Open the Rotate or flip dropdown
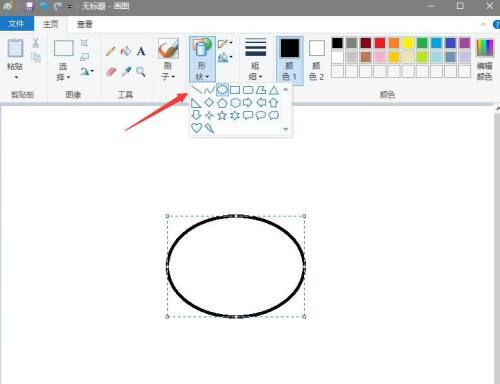The height and width of the screenshot is (384, 500). tap(87, 71)
